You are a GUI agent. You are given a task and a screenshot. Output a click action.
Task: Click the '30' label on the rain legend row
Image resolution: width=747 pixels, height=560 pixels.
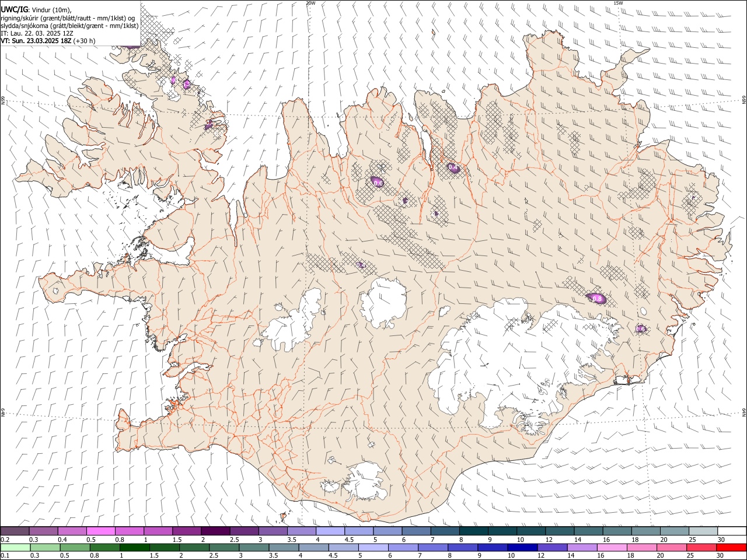pos(721,555)
